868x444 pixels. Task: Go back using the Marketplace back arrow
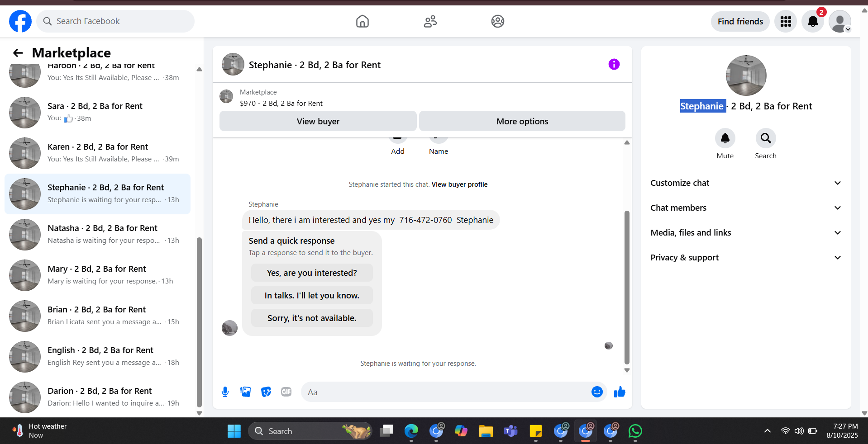point(18,53)
